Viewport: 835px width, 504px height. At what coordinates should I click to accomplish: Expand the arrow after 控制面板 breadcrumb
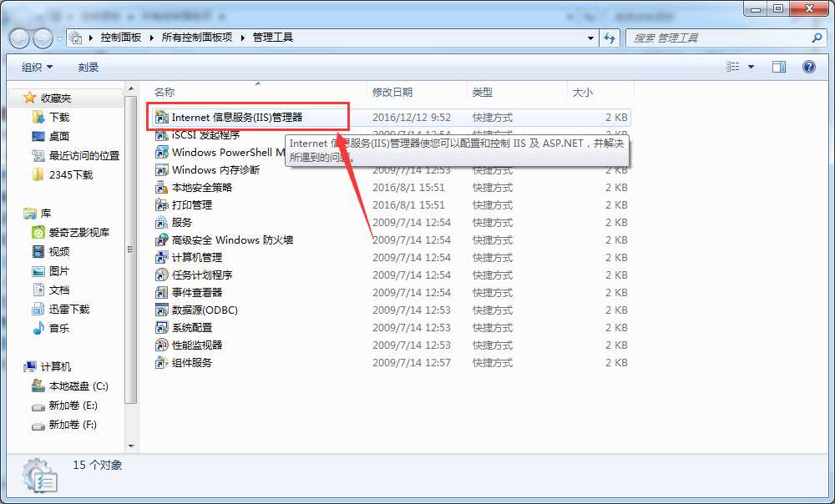(x=152, y=38)
